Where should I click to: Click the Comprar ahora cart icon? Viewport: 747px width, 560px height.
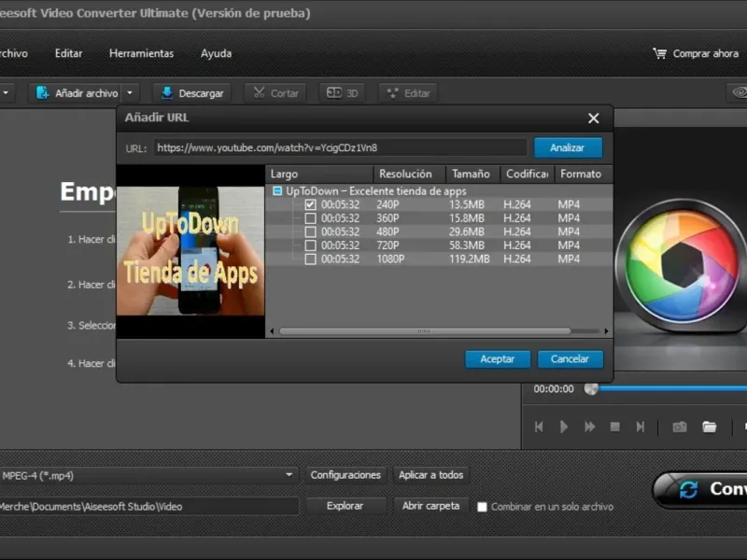[x=660, y=54]
